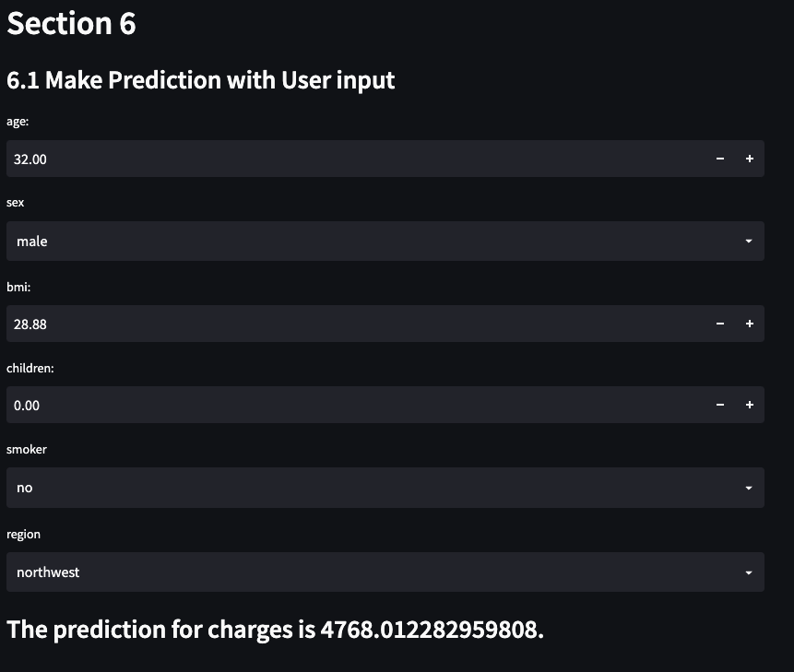Click the minus icon beside the children value
The height and width of the screenshot is (672, 794).
click(x=719, y=405)
